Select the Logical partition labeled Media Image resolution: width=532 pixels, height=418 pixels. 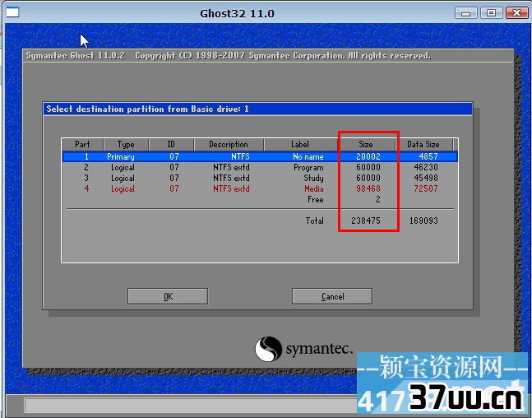click(260, 188)
